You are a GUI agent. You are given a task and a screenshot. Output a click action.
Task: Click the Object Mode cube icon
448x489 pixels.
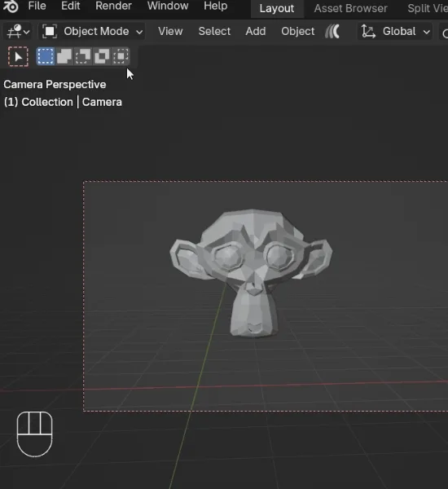pos(50,32)
